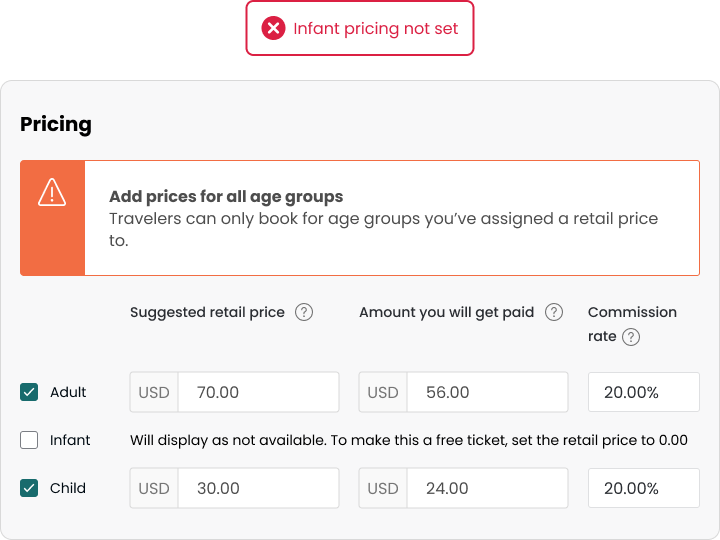Click the Child amount paid field
The image size is (720, 540).
(x=487, y=488)
